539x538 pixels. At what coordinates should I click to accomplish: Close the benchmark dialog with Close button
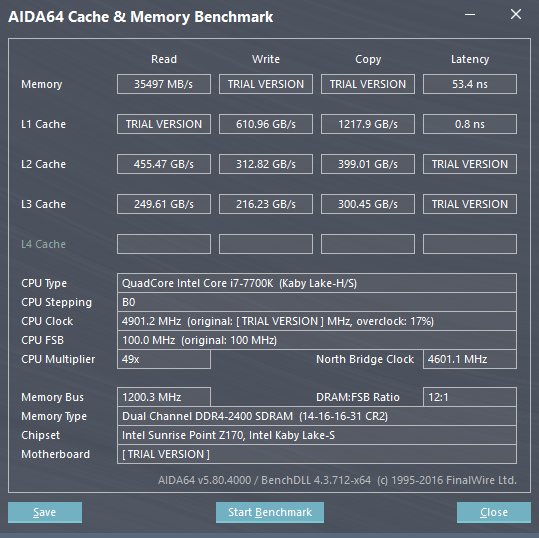coord(494,512)
